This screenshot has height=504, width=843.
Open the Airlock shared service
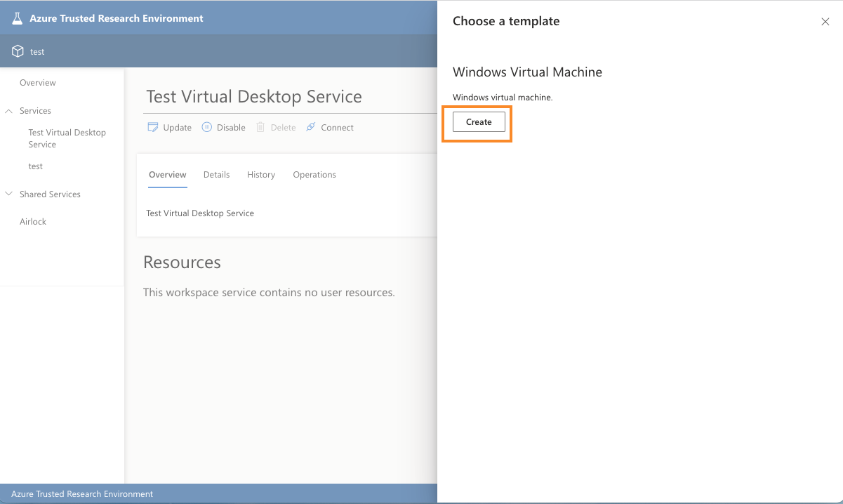(x=32, y=221)
